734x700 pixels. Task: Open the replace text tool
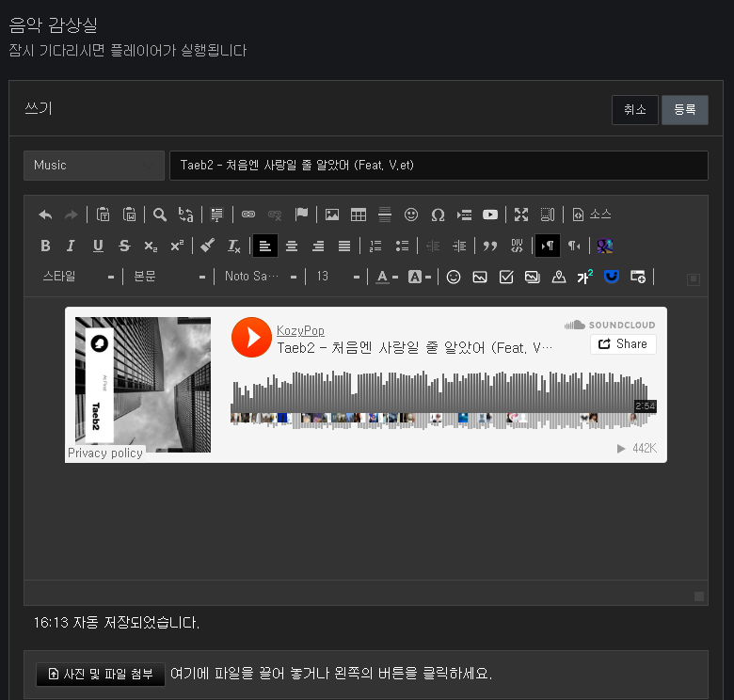[185, 215]
